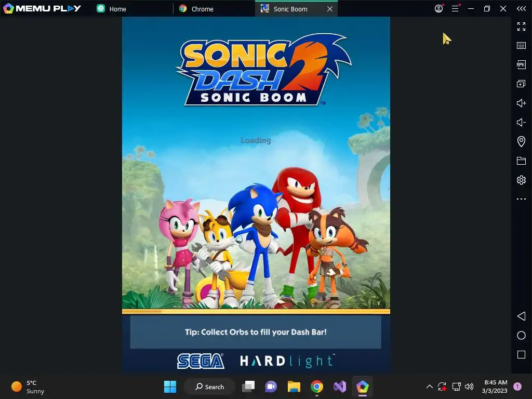Select the Sonic Boom tab
This screenshot has width=532, height=399.
(x=290, y=9)
